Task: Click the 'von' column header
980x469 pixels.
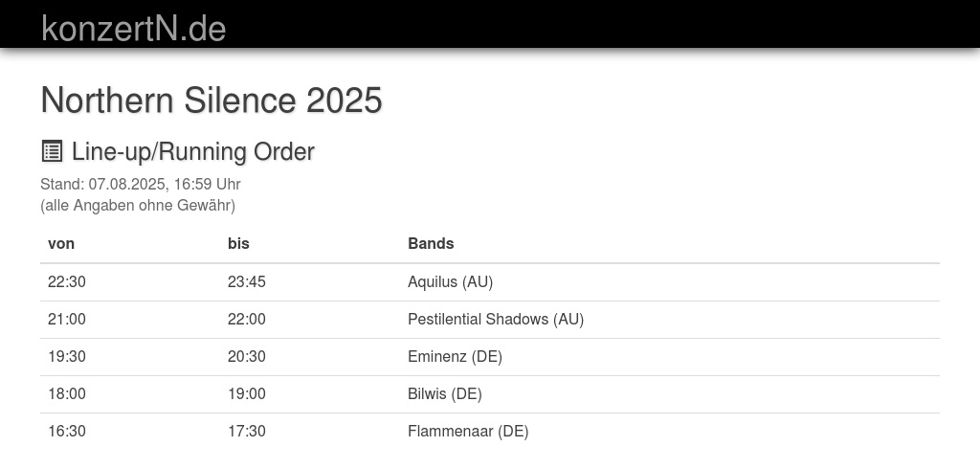Action: tap(61, 243)
